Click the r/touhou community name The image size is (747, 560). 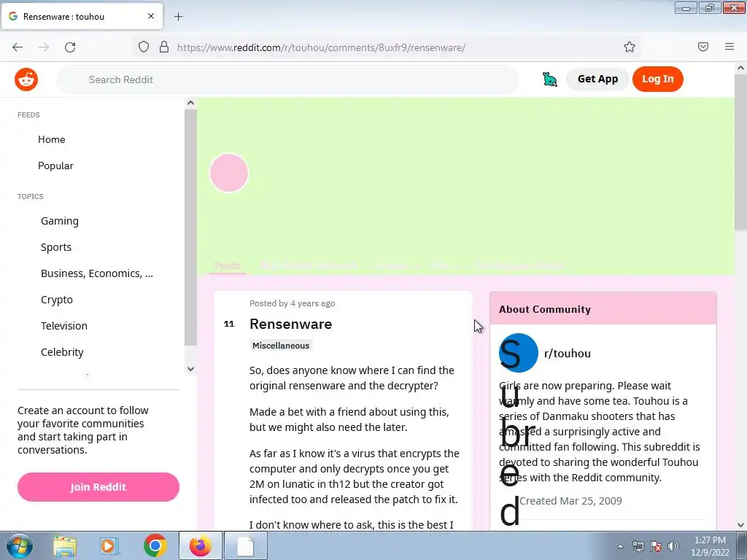pos(568,354)
